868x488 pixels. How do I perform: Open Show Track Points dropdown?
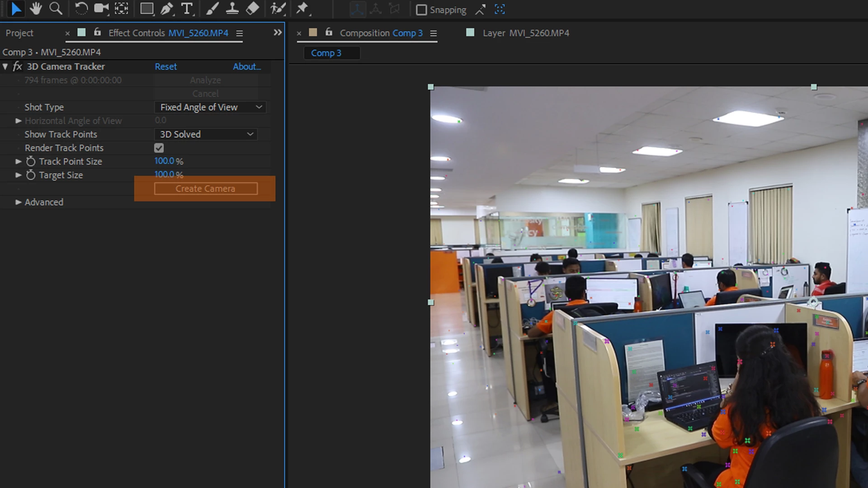pos(206,134)
